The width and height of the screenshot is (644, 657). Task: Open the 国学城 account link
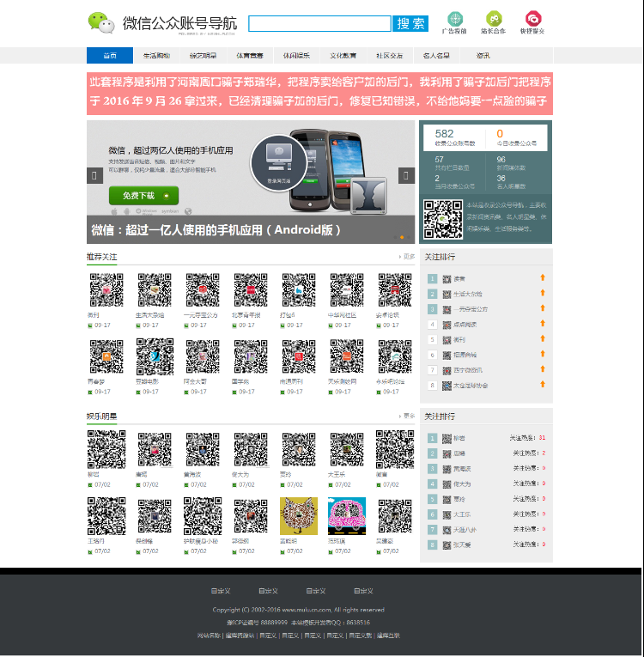(x=240, y=381)
